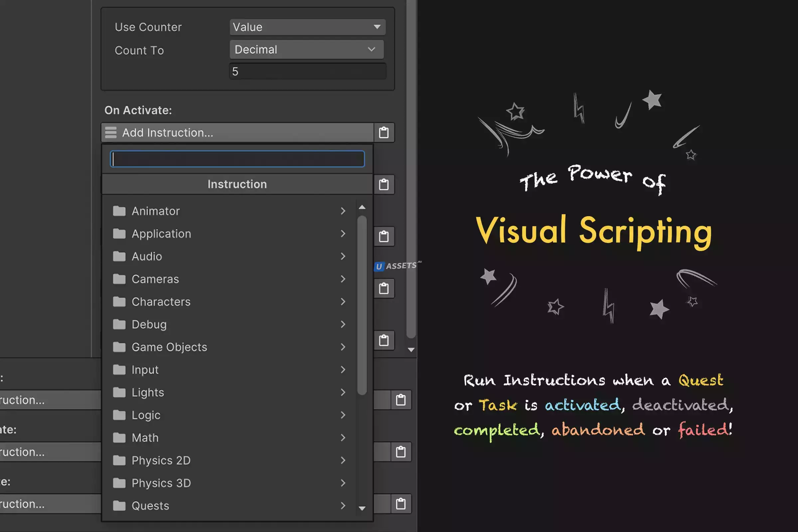Expand Characters category chevron arrow

(x=343, y=302)
